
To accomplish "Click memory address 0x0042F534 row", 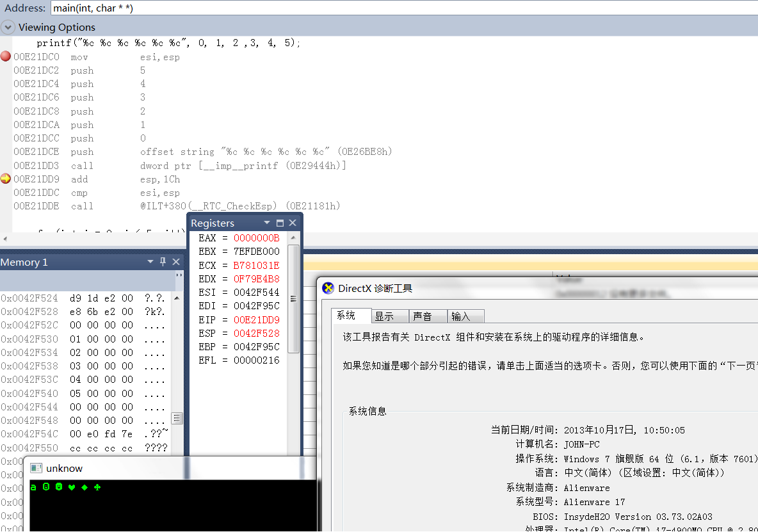I will (x=85, y=353).
